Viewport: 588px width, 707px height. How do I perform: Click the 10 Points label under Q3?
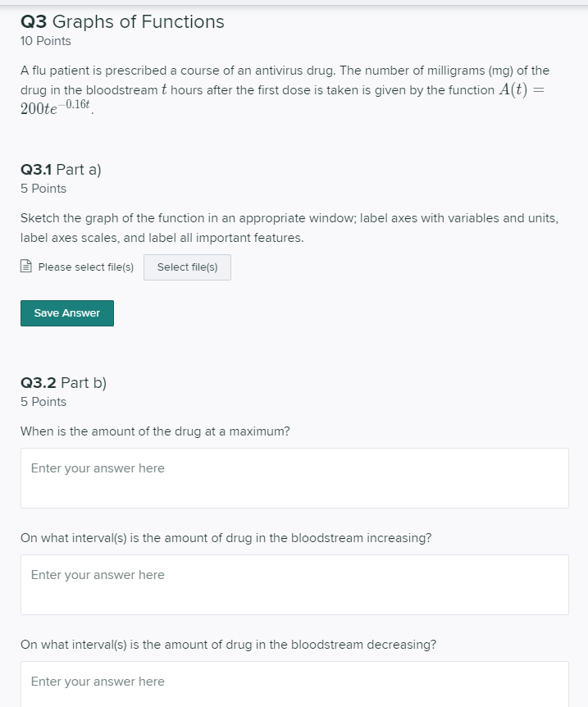(x=46, y=40)
